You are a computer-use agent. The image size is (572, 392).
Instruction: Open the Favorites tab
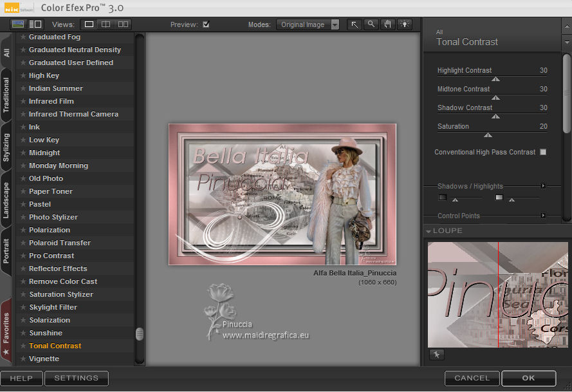pos(6,330)
